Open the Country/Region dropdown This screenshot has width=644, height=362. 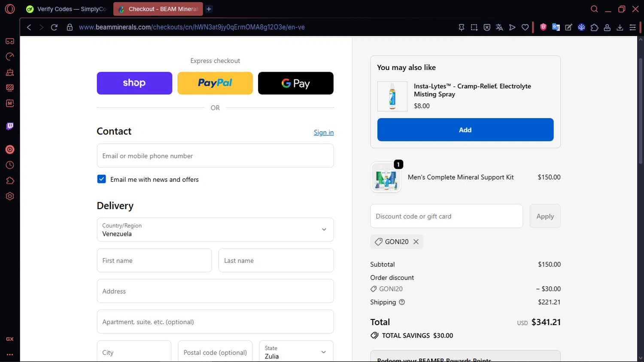pos(215,230)
